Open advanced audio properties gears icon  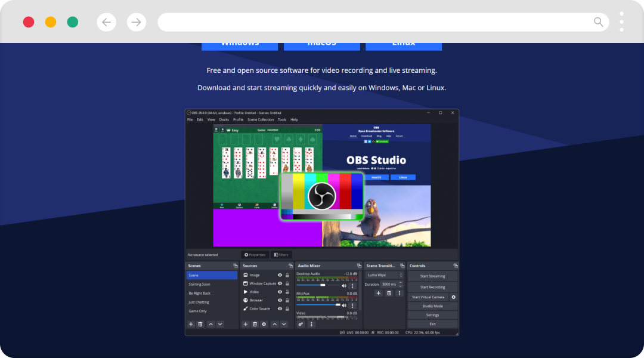tap(301, 325)
